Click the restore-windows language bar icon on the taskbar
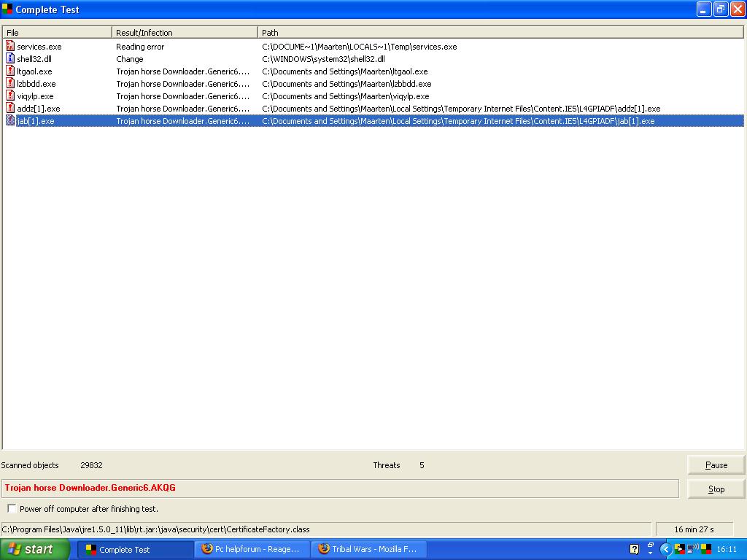747x560 pixels. (x=650, y=545)
